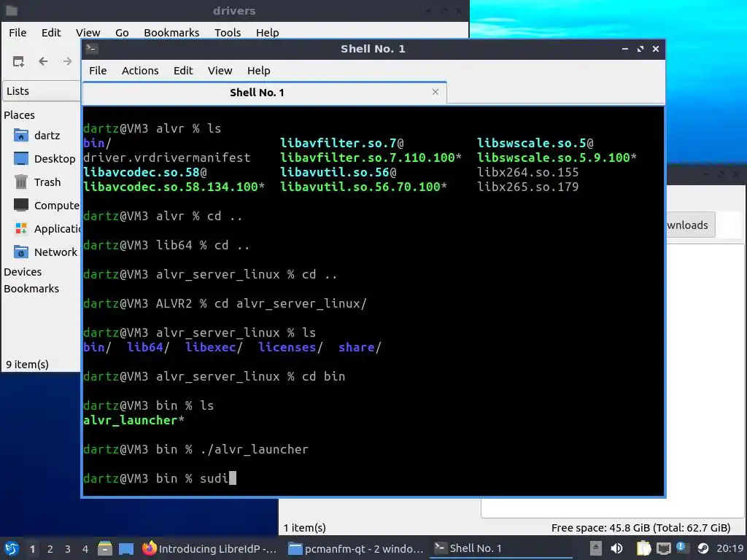Open the Actions menu in terminal
Image resolution: width=747 pixels, height=560 pixels.
tap(140, 71)
